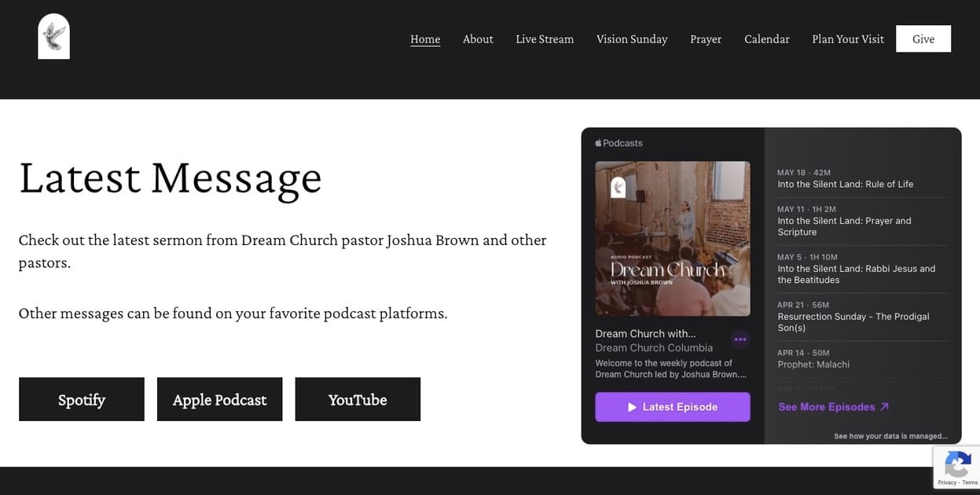The height and width of the screenshot is (495, 980).
Task: Open the Prayer menu item
Action: (706, 39)
